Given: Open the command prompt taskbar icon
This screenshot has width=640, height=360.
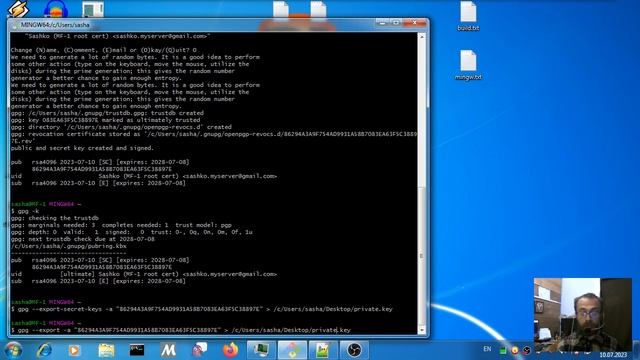Looking at the screenshot, I should click(137, 350).
